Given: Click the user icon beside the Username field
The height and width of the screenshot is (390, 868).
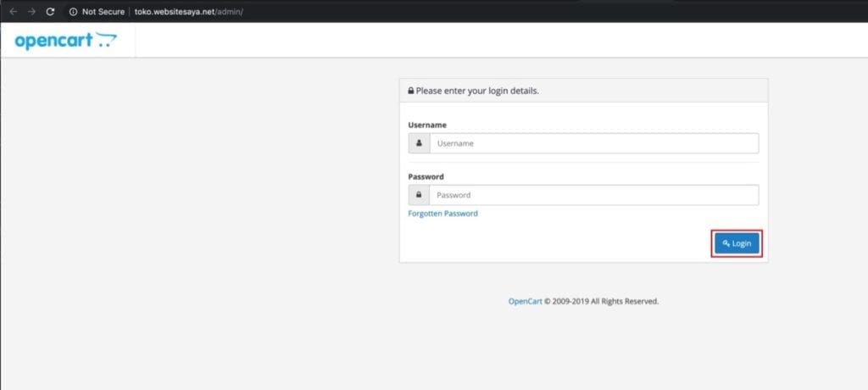Looking at the screenshot, I should click(x=419, y=143).
